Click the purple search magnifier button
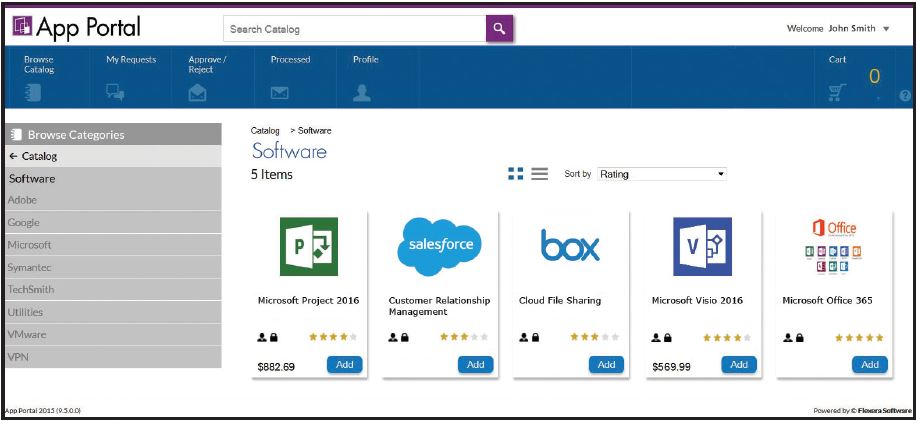Screen dimensions: 917x421 [x=499, y=28]
